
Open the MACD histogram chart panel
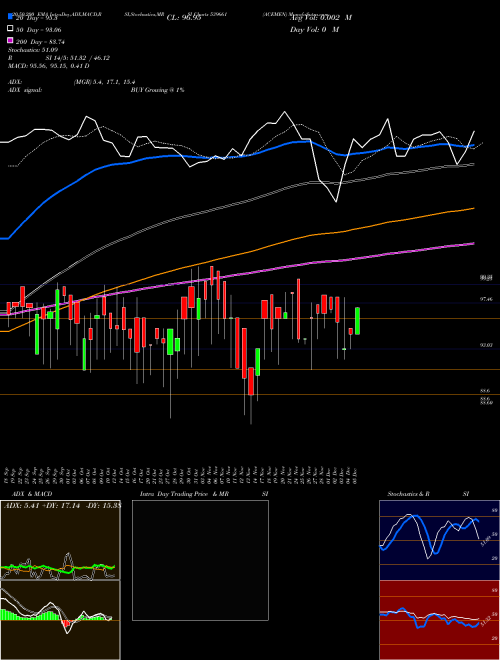(60, 620)
